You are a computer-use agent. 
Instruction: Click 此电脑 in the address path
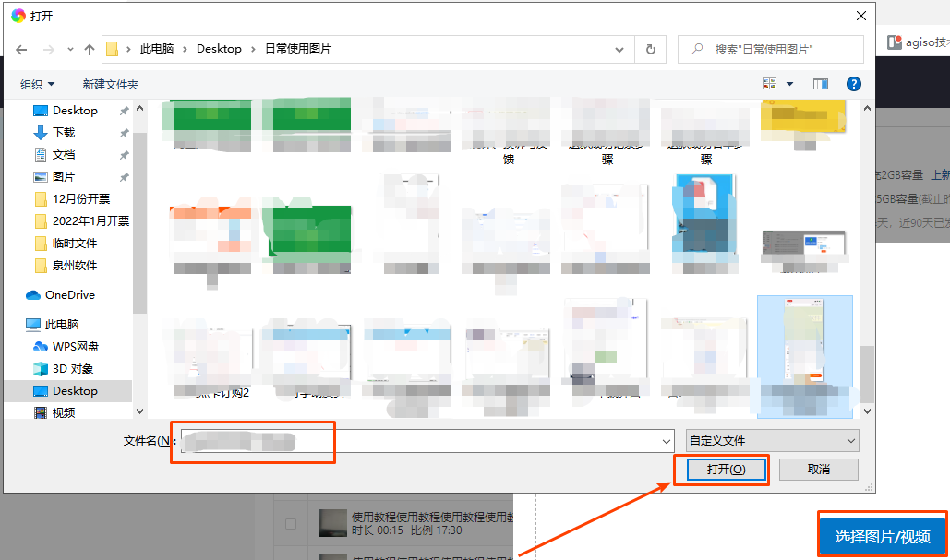(x=156, y=49)
